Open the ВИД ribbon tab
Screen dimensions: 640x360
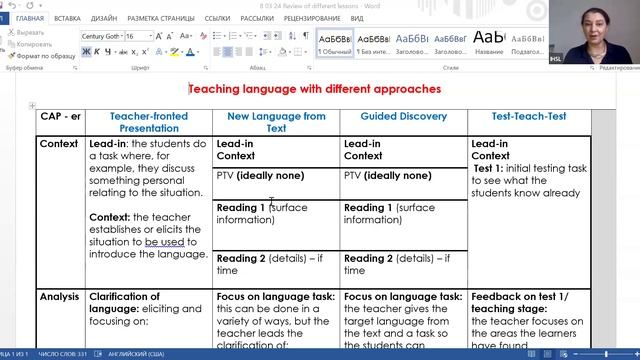(357, 18)
